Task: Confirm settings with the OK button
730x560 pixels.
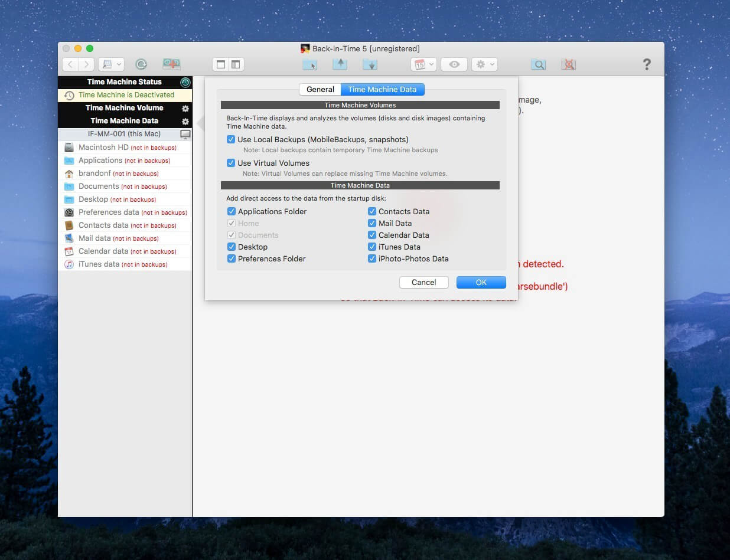Action: click(481, 283)
